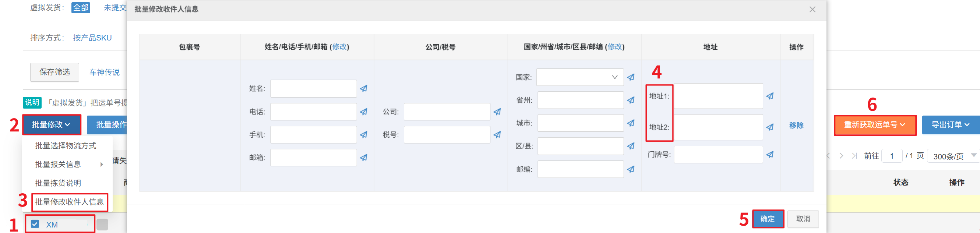Select 批量修改收件人信息 menu item
The image size is (980, 233).
pyautogui.click(x=69, y=202)
